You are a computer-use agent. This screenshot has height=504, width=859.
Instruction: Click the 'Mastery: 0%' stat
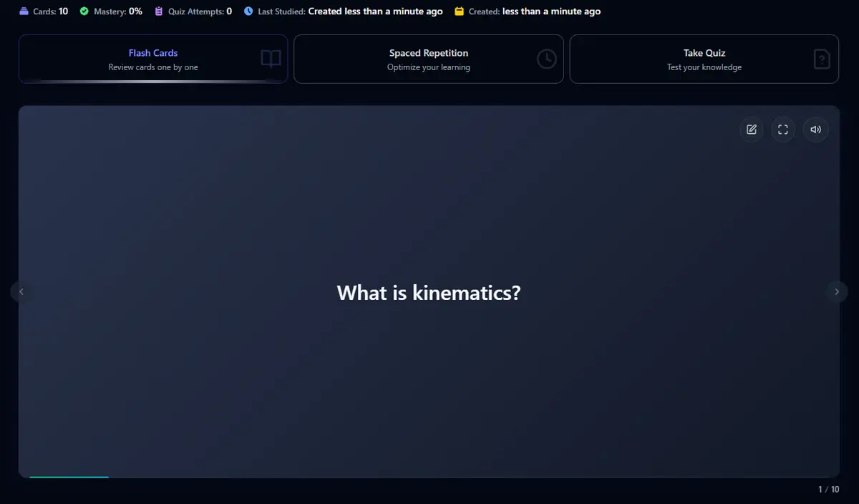[x=111, y=11]
